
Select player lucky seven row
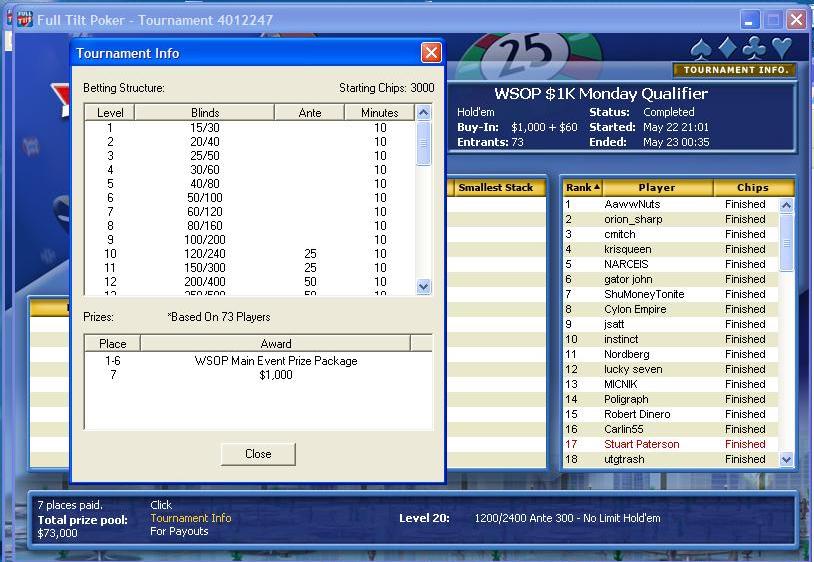click(x=671, y=369)
